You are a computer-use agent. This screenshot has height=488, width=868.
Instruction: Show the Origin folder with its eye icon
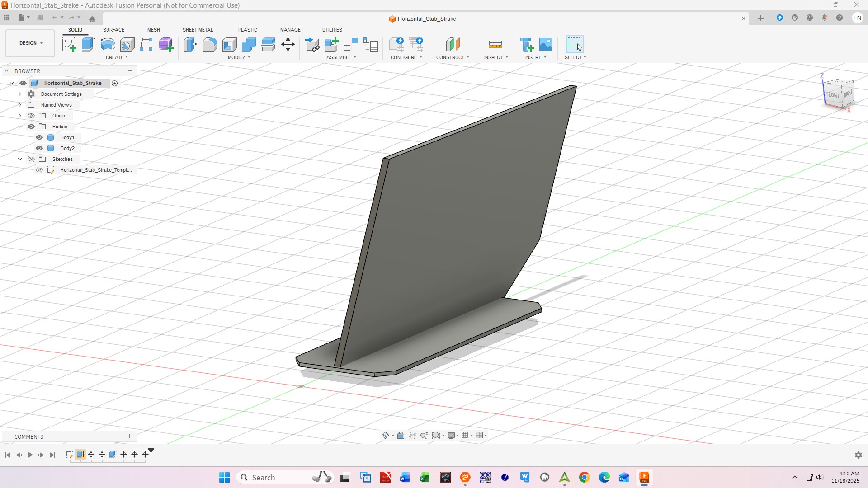(31, 116)
